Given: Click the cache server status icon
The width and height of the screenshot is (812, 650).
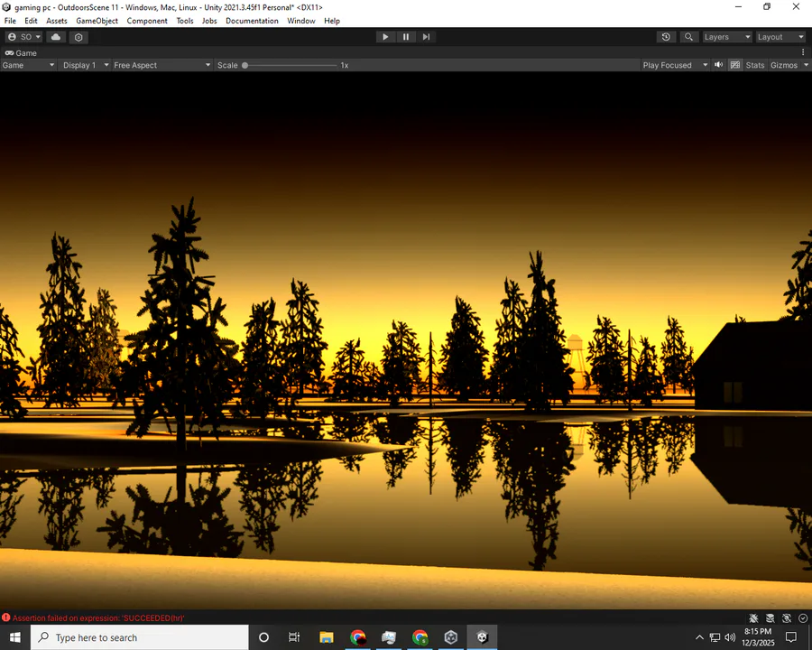Looking at the screenshot, I should pyautogui.click(x=770, y=617).
